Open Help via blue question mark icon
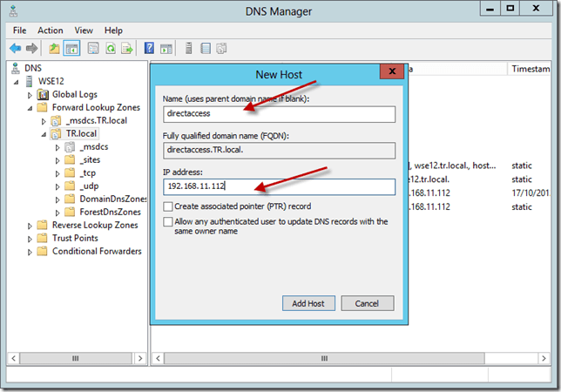This screenshot has width=561, height=392. pyautogui.click(x=150, y=48)
